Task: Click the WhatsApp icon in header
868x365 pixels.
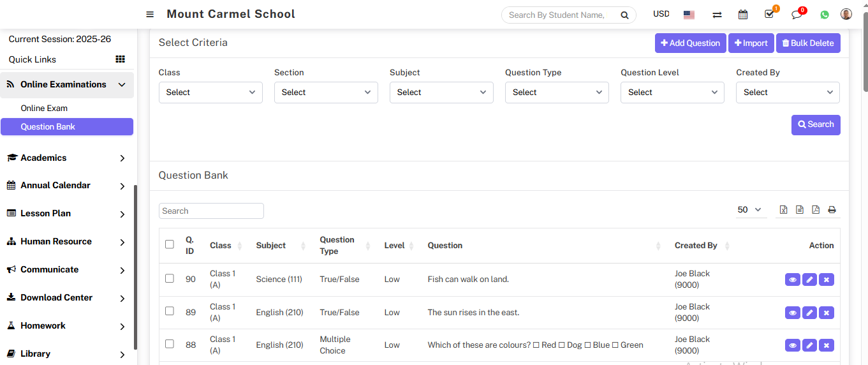Action: pyautogui.click(x=825, y=15)
